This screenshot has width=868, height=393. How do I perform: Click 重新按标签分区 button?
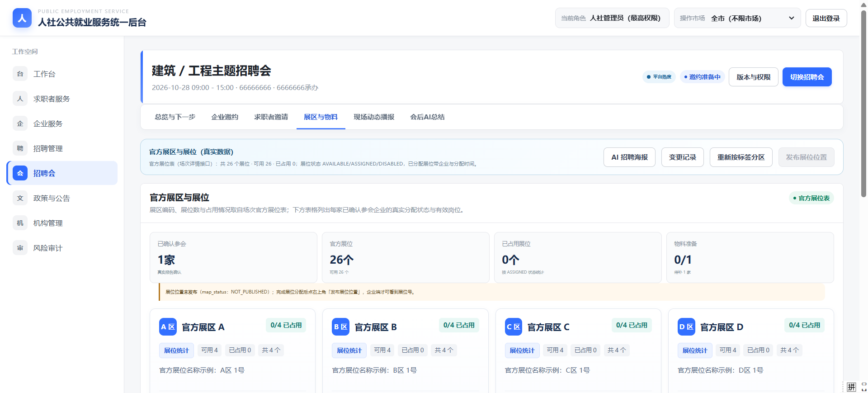click(x=741, y=157)
